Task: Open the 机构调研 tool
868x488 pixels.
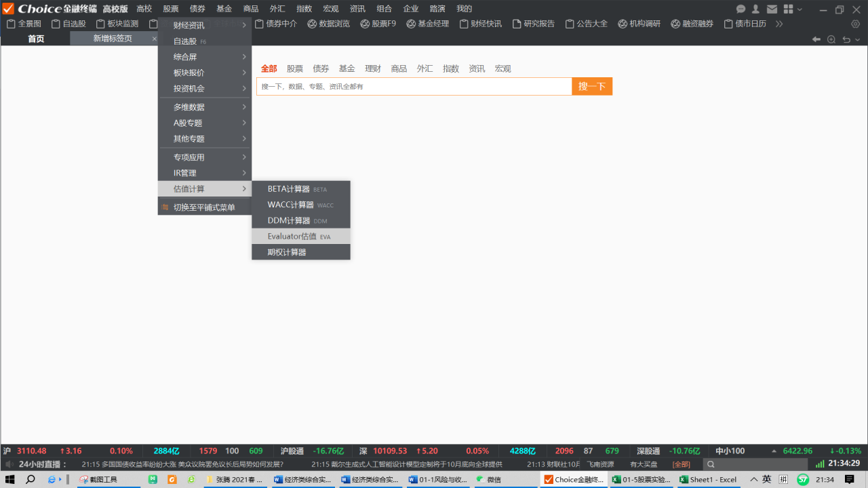Action: (x=639, y=24)
